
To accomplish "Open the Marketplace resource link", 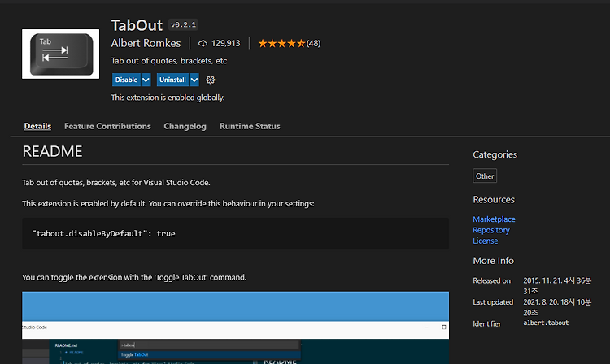I will [x=494, y=219].
